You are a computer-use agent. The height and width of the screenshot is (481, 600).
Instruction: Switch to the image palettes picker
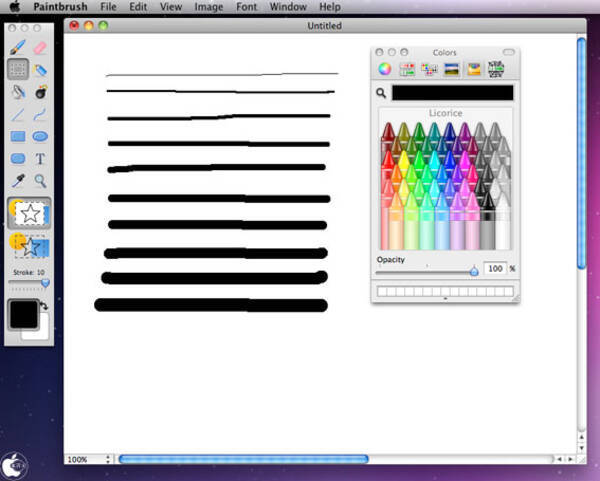point(452,69)
